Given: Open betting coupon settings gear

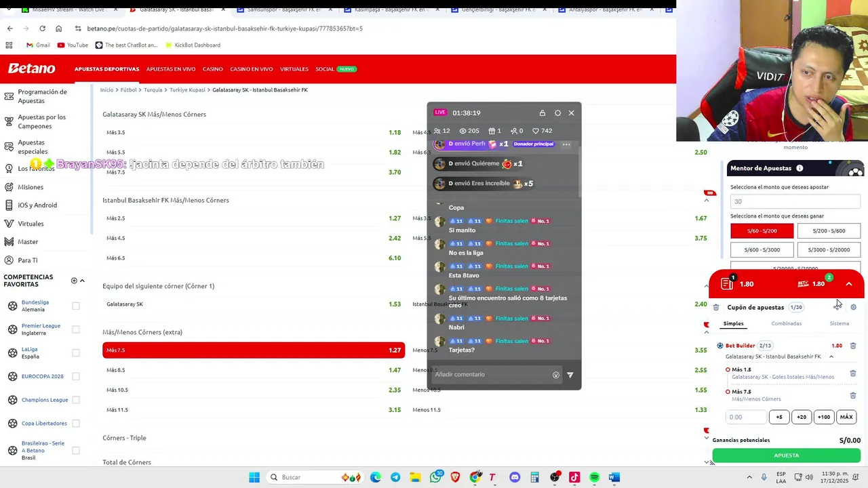Looking at the screenshot, I should click(x=853, y=308).
